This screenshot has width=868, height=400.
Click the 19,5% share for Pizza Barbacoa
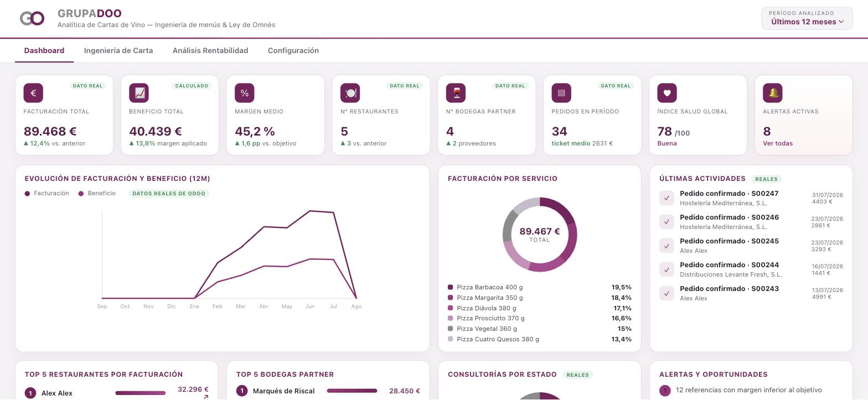pyautogui.click(x=622, y=287)
